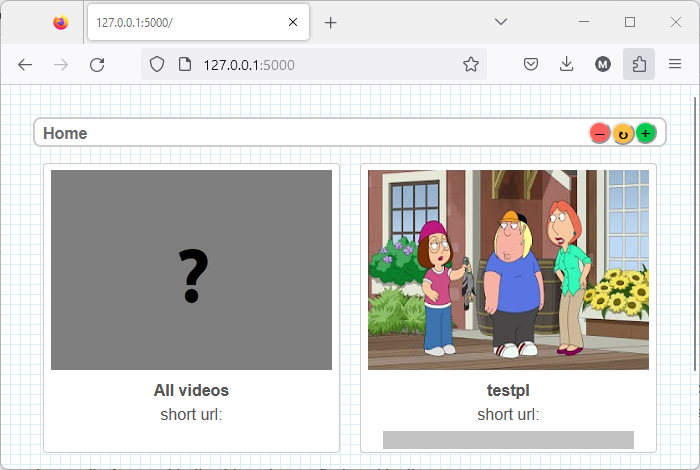
Task: Open the extensions puzzle icon
Action: (639, 64)
